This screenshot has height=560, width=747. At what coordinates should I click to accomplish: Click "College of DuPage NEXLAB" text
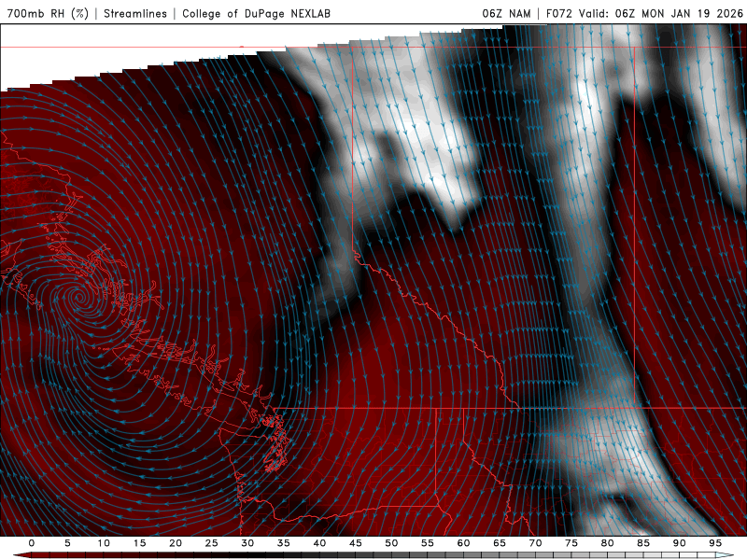256,14
